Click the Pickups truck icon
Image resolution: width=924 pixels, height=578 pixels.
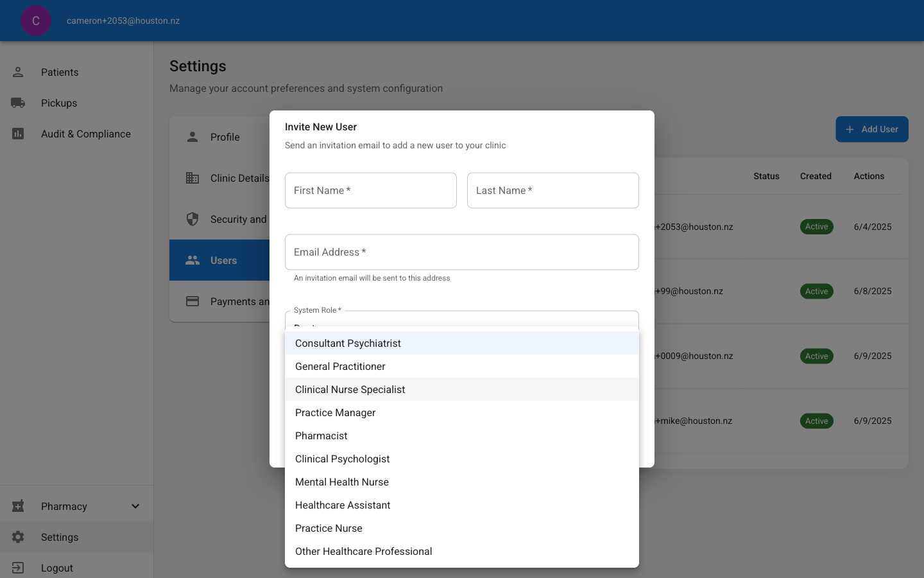(x=18, y=103)
